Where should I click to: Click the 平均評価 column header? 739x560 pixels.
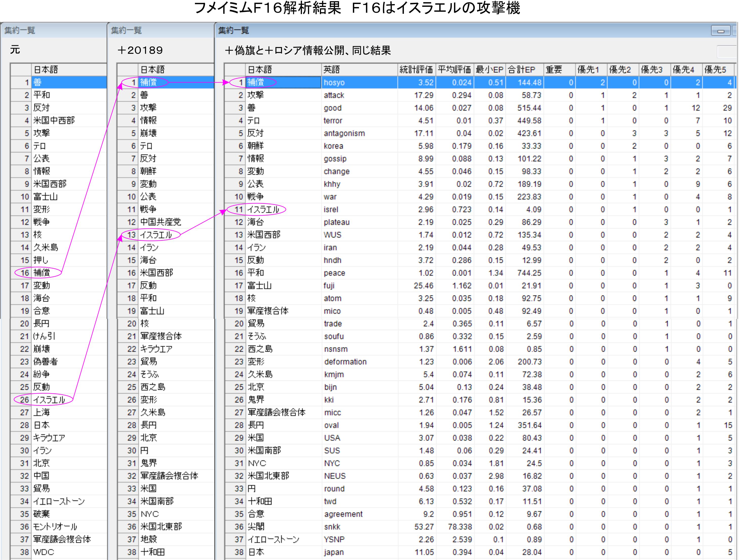click(x=454, y=69)
